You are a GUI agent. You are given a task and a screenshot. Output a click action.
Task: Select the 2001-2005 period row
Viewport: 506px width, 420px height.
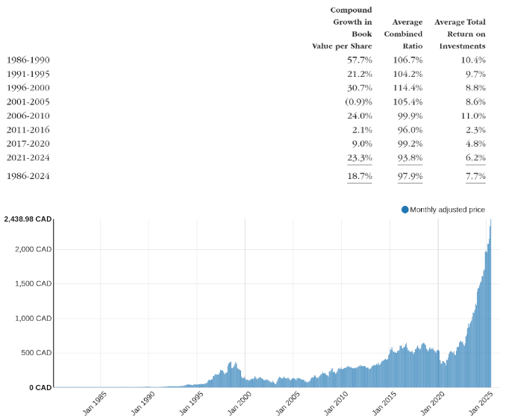(246, 102)
